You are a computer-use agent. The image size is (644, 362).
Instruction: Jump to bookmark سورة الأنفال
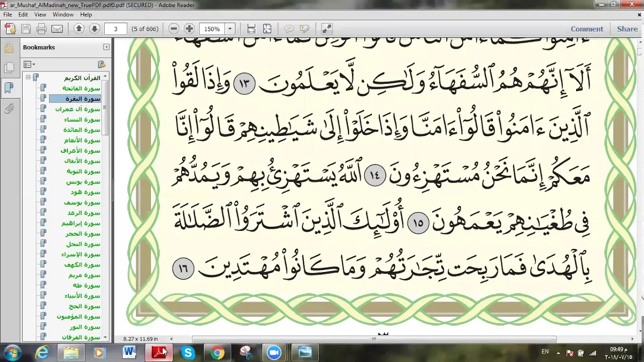point(83,161)
